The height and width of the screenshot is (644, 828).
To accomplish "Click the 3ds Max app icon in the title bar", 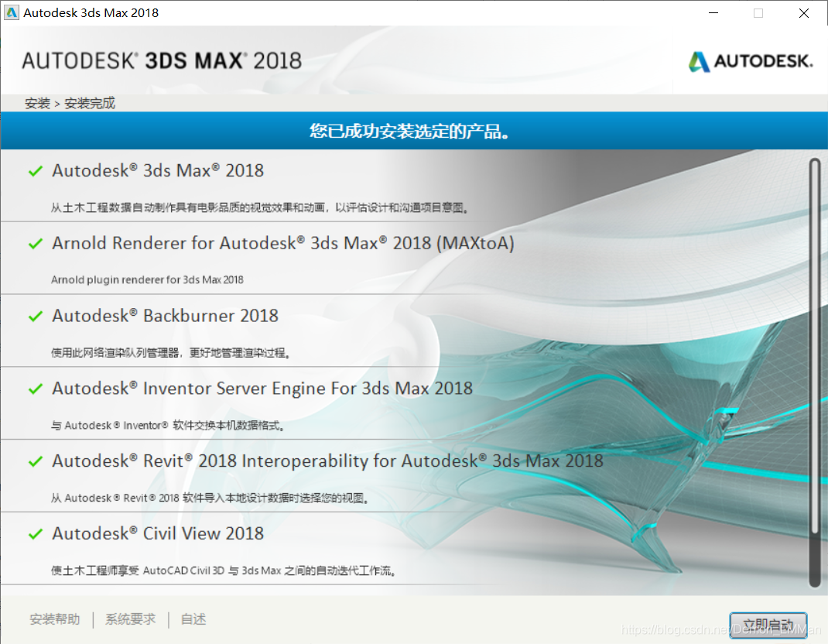I will pos(11,12).
